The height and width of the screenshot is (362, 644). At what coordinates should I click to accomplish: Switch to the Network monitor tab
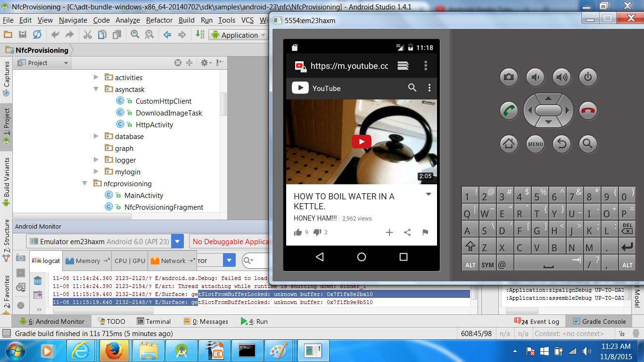[x=173, y=261]
